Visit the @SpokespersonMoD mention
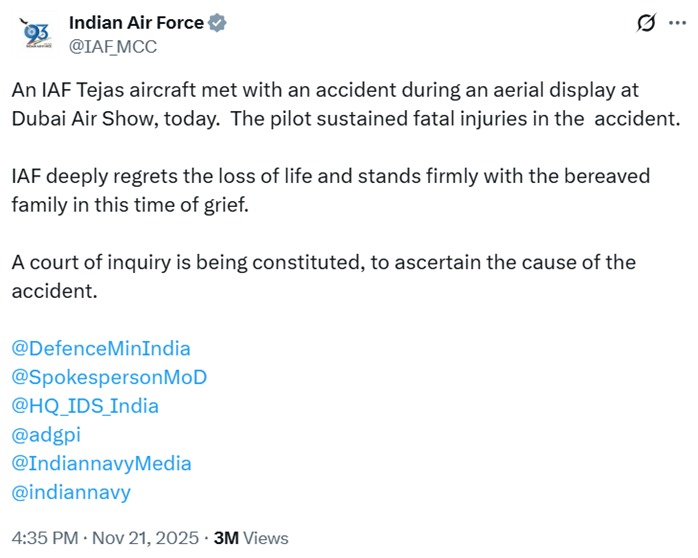 [109, 377]
